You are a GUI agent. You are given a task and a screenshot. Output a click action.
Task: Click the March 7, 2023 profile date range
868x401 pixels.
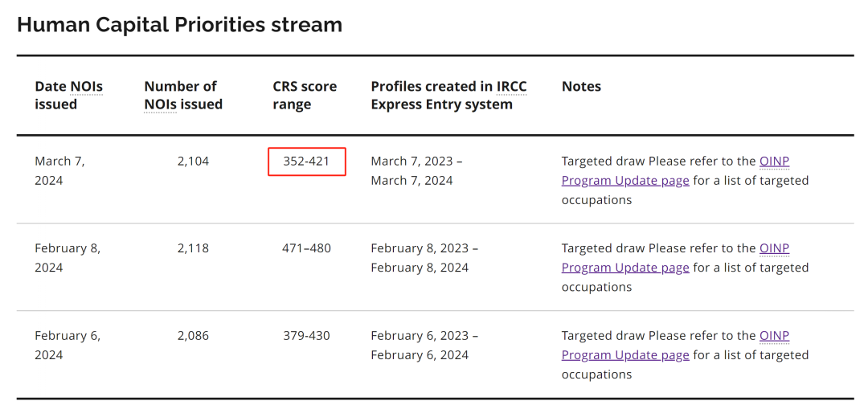(416, 170)
